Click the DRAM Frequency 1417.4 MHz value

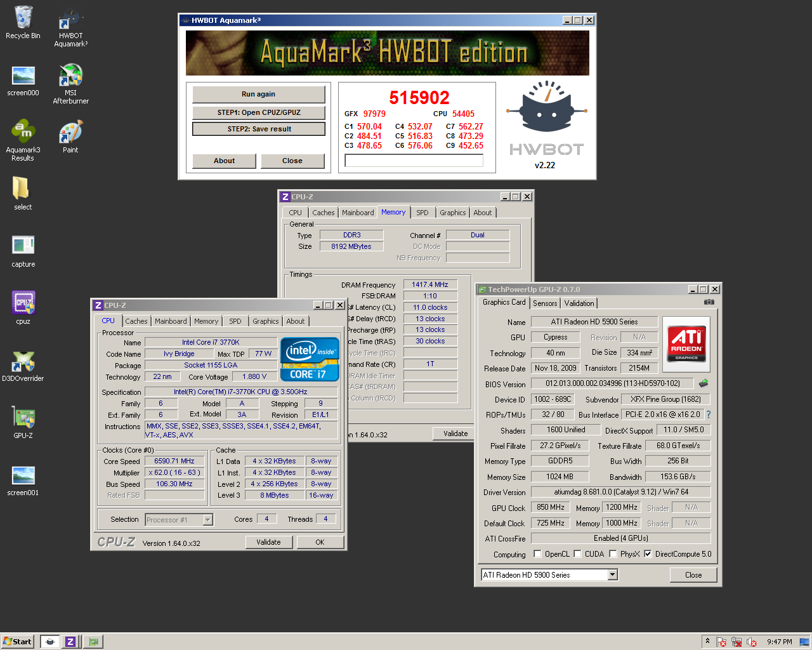pyautogui.click(x=430, y=284)
